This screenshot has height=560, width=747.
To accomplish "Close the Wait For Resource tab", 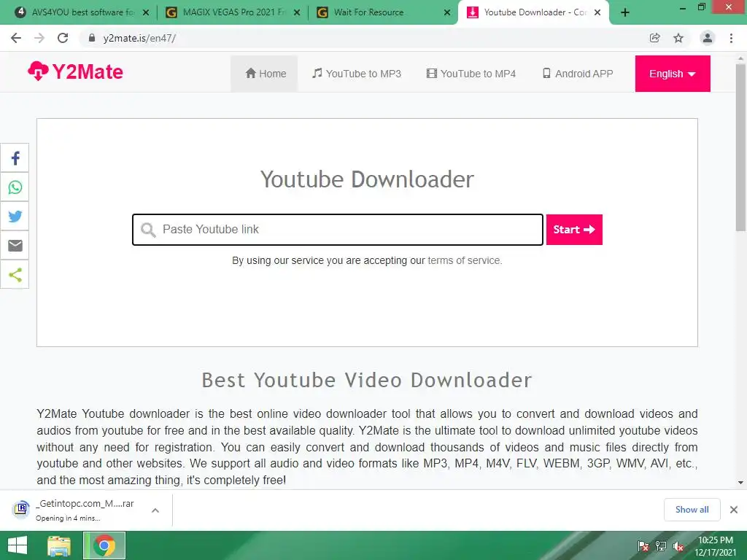I will 447,12.
